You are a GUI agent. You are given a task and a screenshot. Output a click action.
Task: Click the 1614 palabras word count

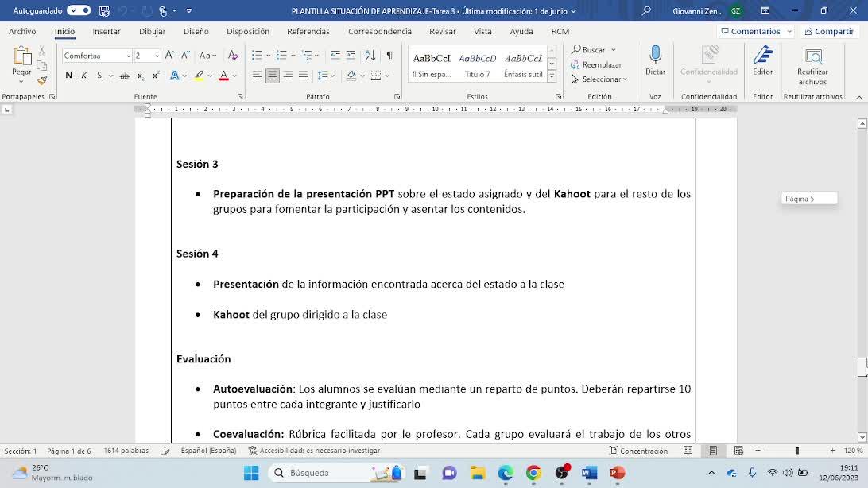[126, 451]
